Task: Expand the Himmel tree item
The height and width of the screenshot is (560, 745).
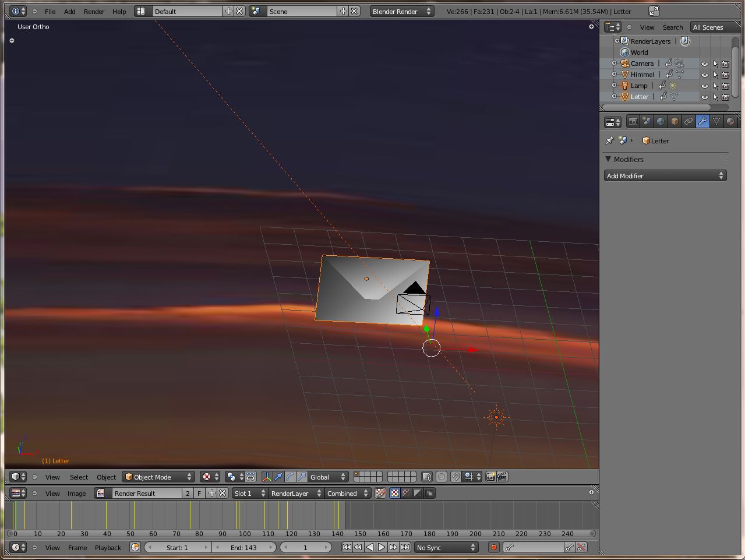Action: point(614,75)
